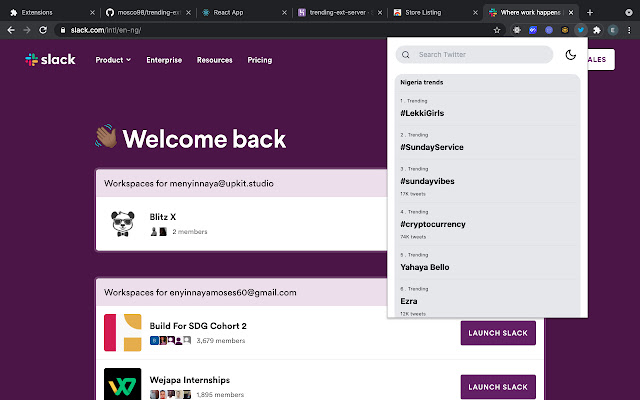Image resolution: width=640 pixels, height=400 pixels.
Task: Close the Extensions tab
Action: click(92, 13)
